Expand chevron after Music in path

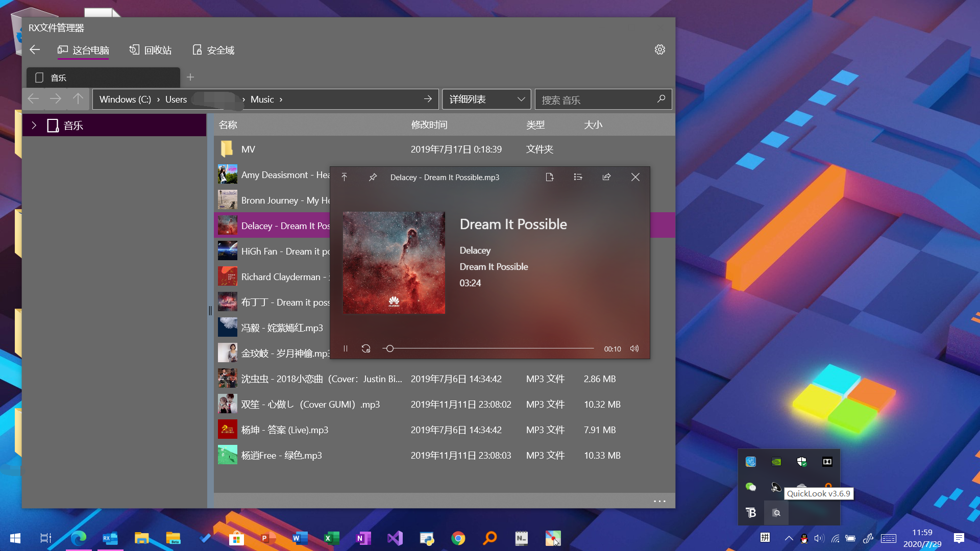(x=281, y=99)
